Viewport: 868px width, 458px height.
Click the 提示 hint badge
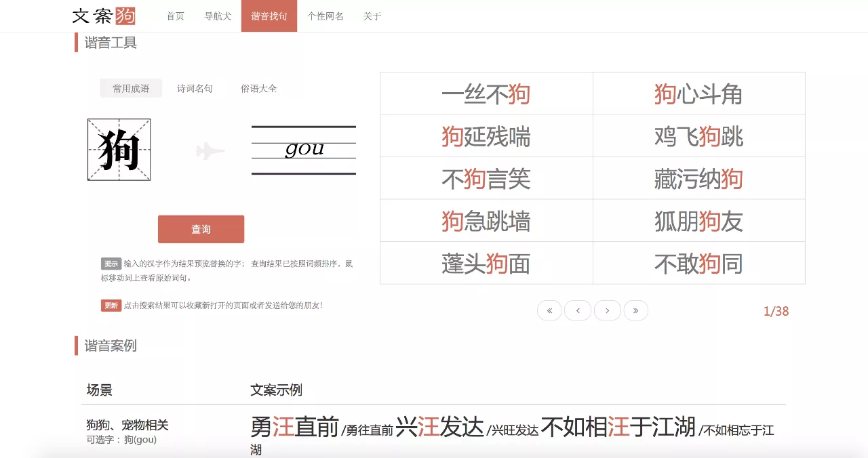111,264
